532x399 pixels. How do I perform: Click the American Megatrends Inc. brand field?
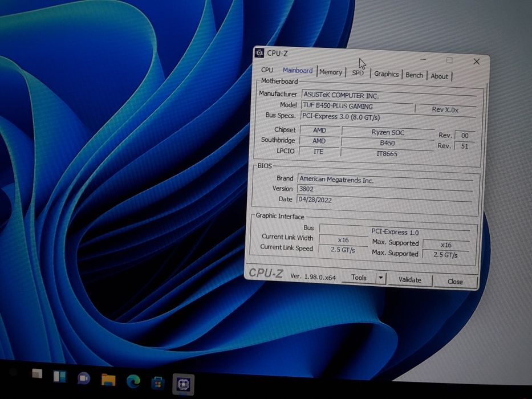tap(385, 180)
